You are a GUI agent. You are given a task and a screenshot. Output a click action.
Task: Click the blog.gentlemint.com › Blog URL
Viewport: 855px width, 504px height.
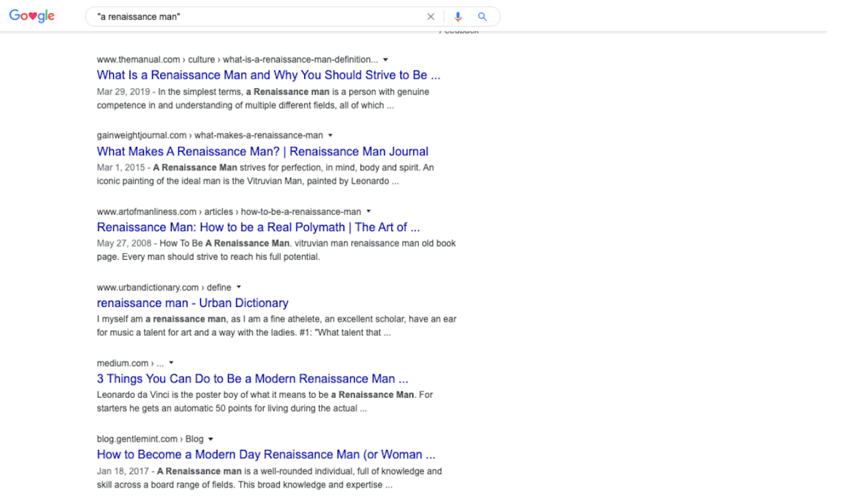tap(150, 439)
